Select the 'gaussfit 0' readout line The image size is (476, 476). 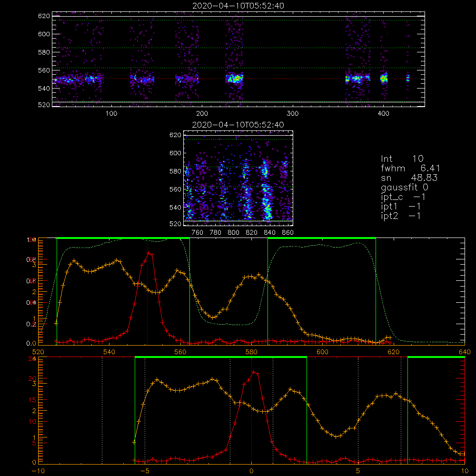(x=405, y=187)
